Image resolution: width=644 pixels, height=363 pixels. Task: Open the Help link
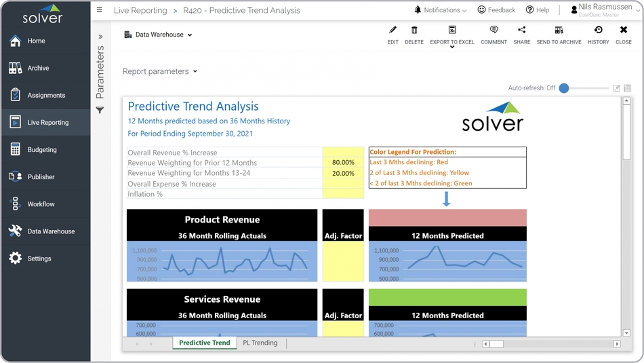pos(538,10)
